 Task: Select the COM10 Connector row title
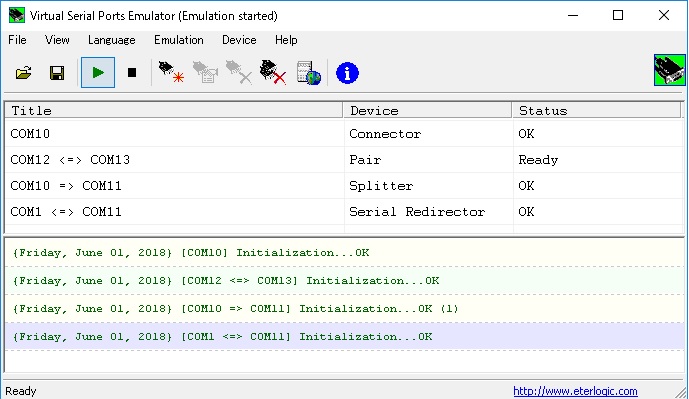[30, 134]
